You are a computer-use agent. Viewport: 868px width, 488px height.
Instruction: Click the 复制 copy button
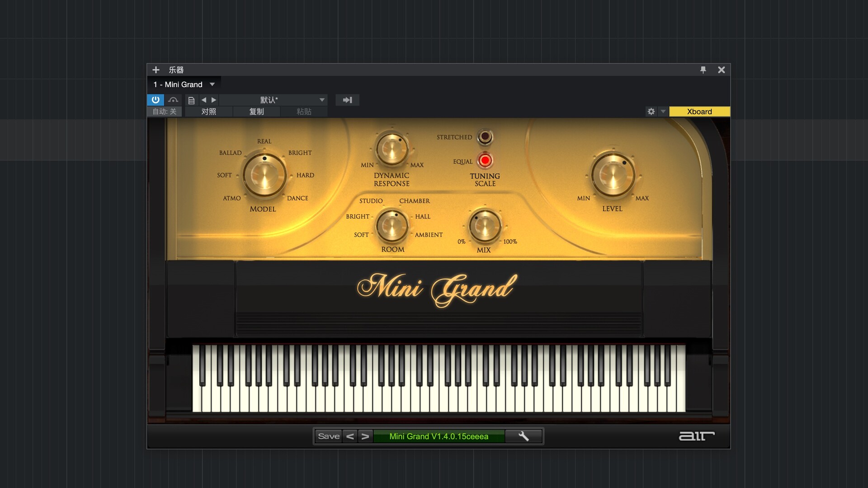point(256,112)
